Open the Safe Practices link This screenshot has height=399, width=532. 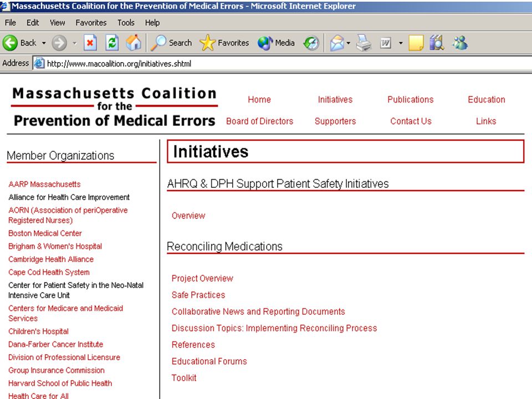click(x=198, y=295)
